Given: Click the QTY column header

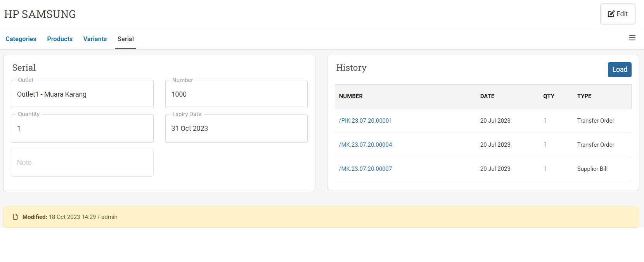Looking at the screenshot, I should [549, 96].
